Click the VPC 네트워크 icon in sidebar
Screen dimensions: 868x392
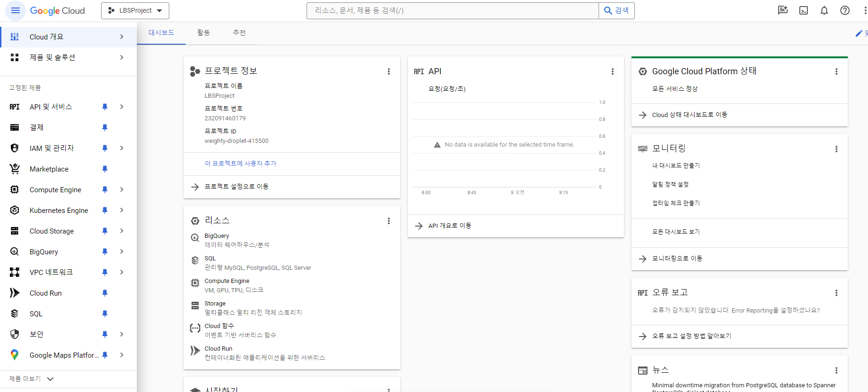click(15, 272)
